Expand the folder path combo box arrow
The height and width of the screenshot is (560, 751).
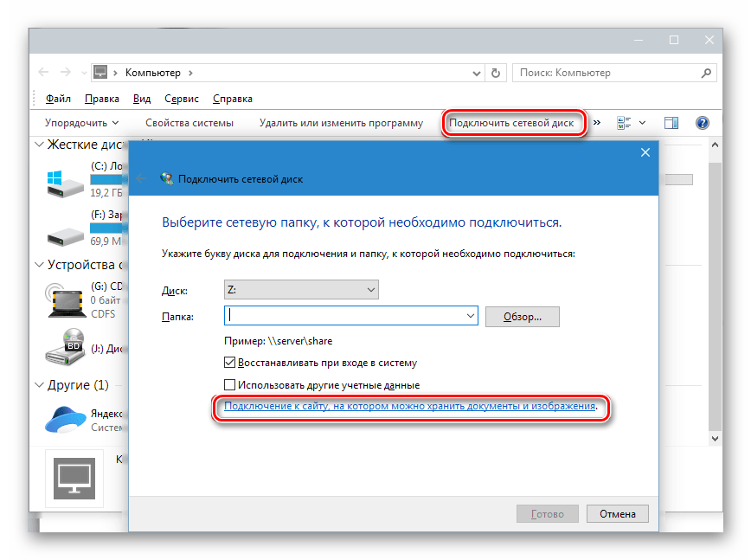click(x=471, y=317)
